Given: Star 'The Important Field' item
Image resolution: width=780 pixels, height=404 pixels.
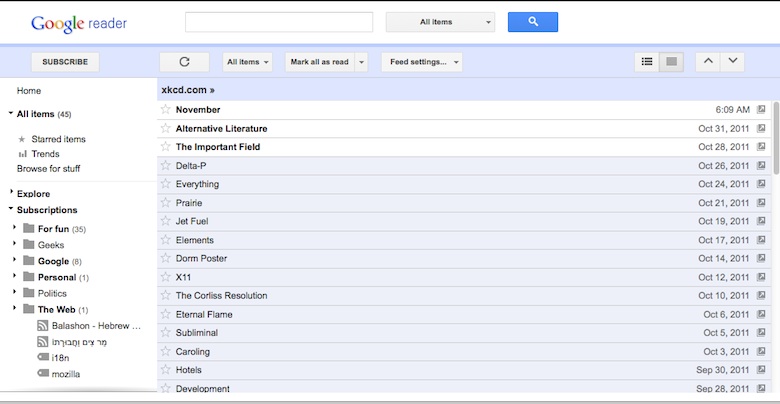Looking at the screenshot, I should click(x=166, y=147).
